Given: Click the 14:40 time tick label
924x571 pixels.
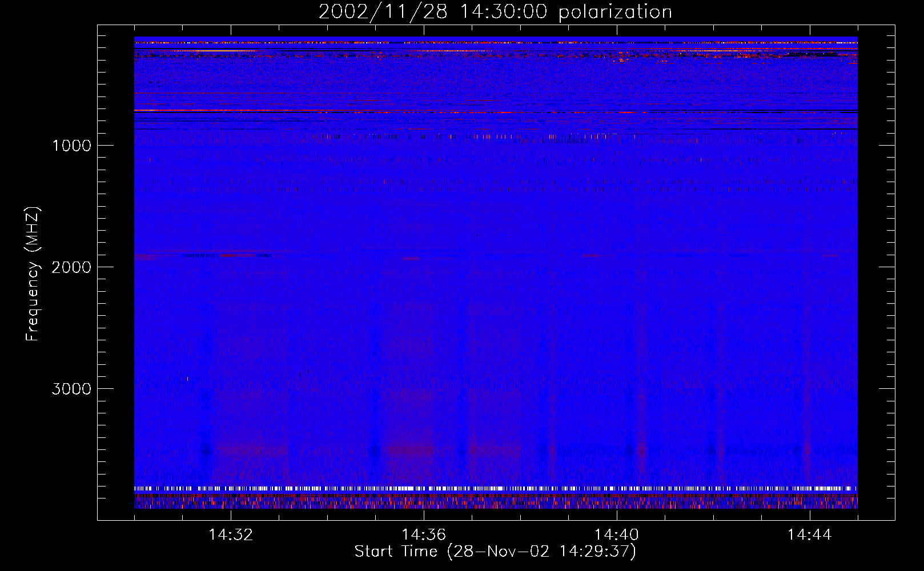Looking at the screenshot, I should click(x=617, y=535).
